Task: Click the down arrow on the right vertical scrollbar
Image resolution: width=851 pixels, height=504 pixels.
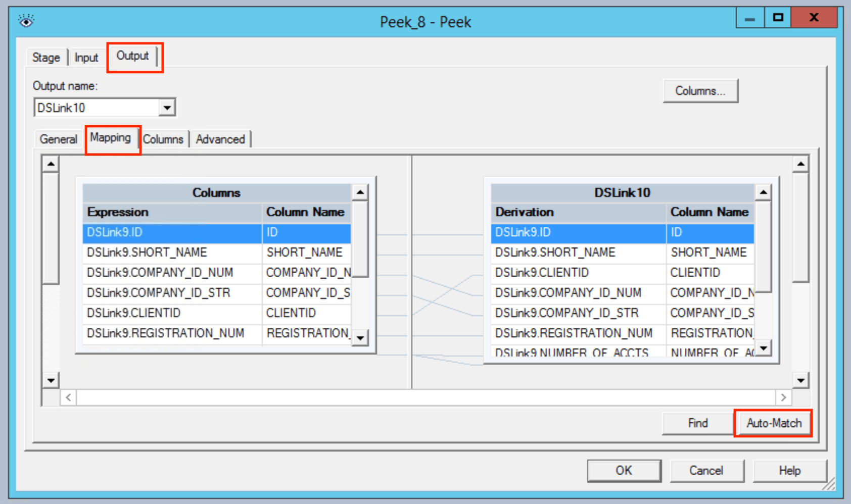Action: (800, 380)
